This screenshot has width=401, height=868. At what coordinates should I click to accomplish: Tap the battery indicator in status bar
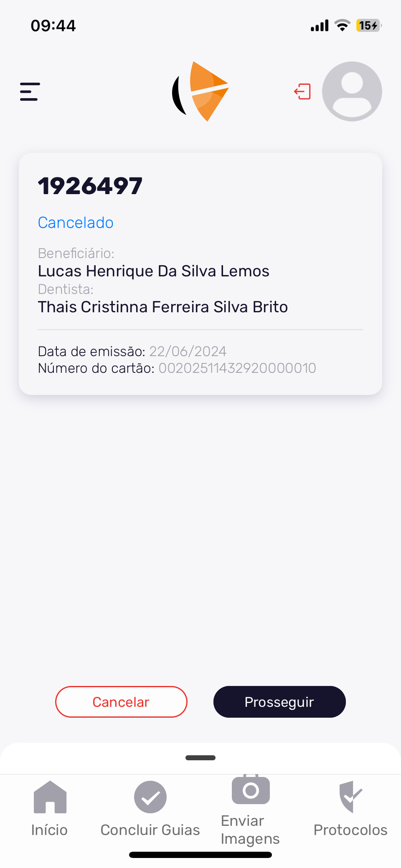coord(368,26)
